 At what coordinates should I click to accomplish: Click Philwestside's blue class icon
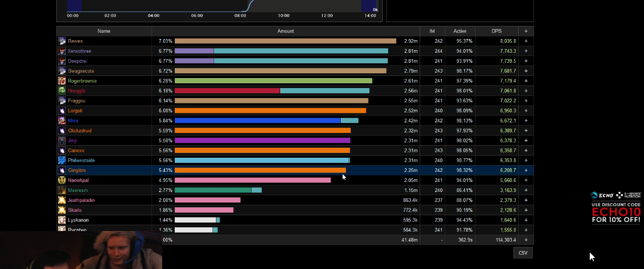click(x=62, y=160)
